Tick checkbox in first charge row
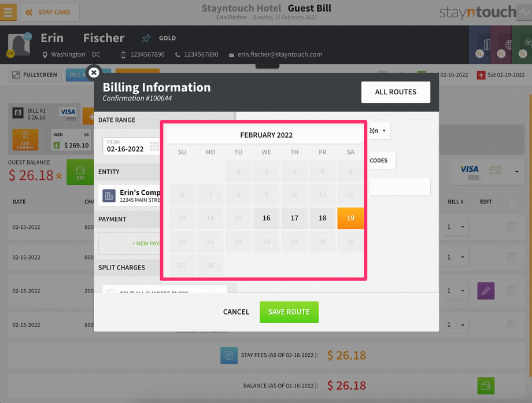 pyautogui.click(x=512, y=227)
